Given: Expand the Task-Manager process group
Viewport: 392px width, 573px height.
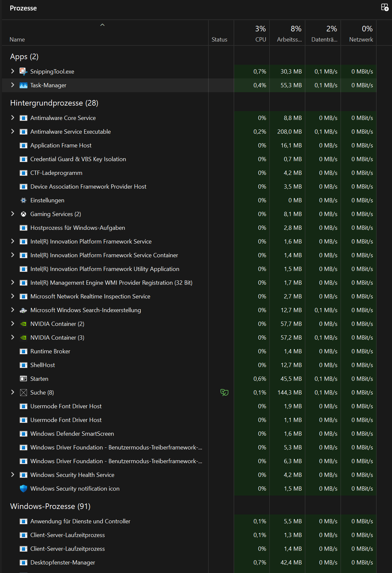Looking at the screenshot, I should (x=12, y=85).
